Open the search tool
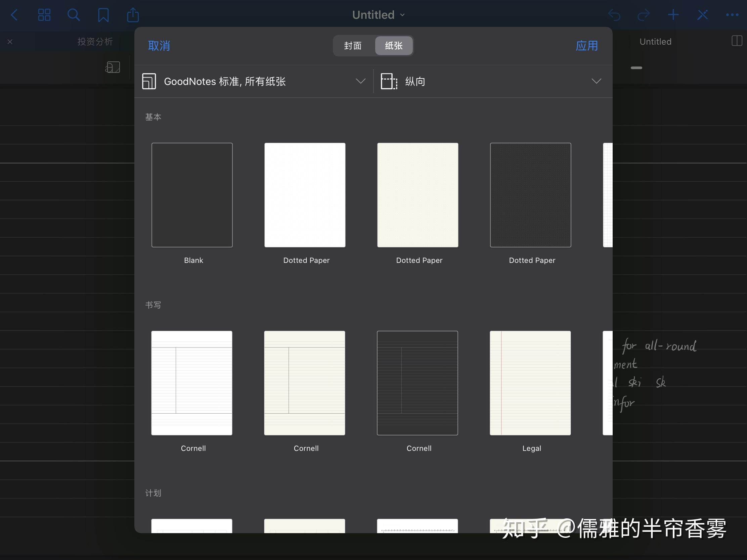Viewport: 747px width, 560px height. point(74,15)
